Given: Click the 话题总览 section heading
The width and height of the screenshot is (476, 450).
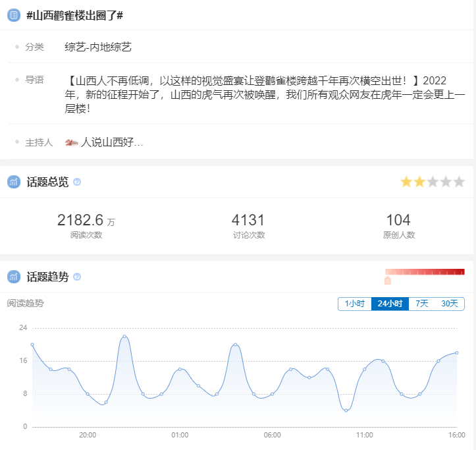Looking at the screenshot, I should 47,182.
